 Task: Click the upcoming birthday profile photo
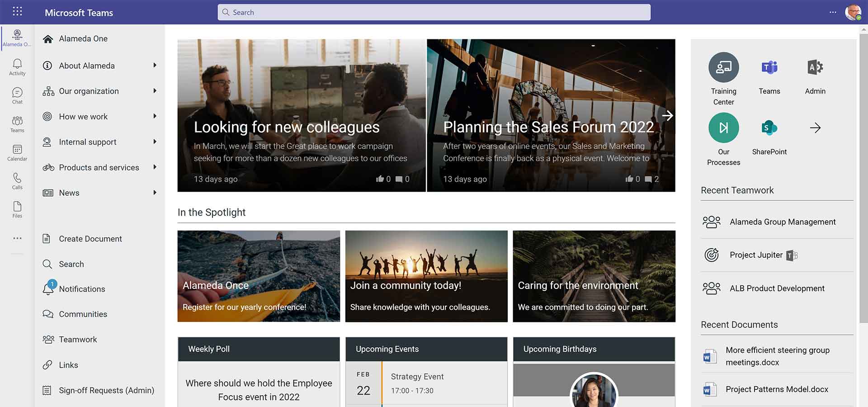point(594,390)
